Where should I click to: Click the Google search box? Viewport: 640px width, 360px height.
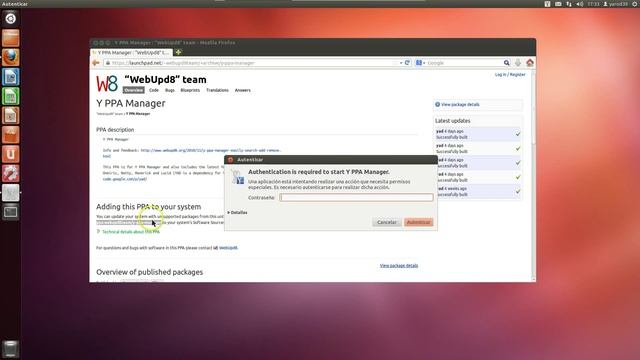[x=464, y=63]
